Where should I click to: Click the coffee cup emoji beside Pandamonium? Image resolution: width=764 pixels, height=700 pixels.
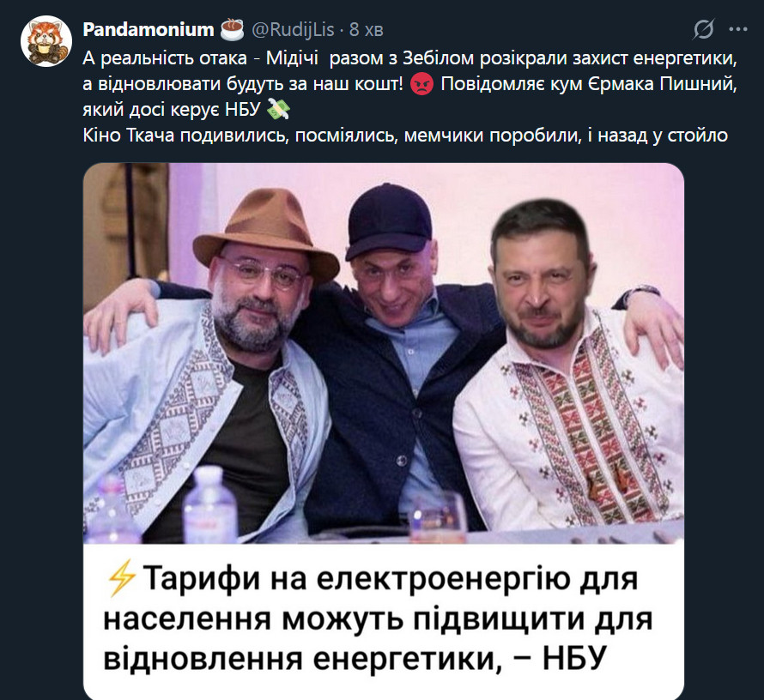coord(232,29)
